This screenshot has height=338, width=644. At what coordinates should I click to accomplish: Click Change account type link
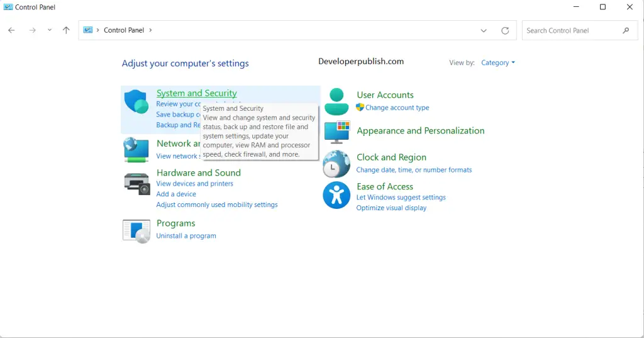[x=397, y=108]
